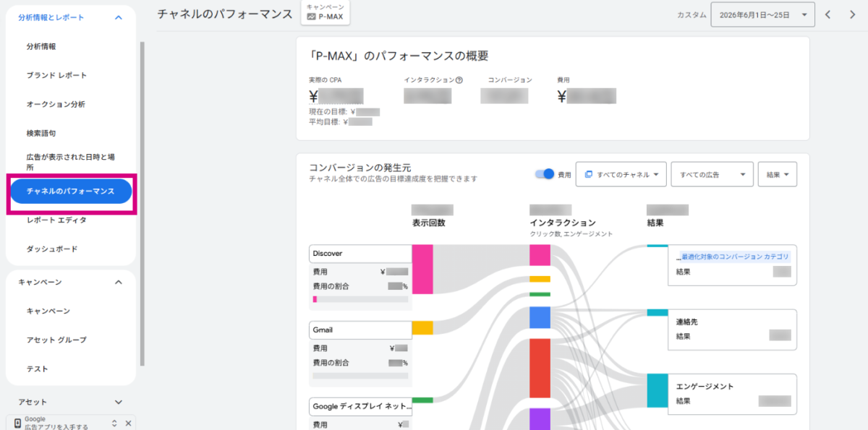The width and height of the screenshot is (868, 430).
Task: Click the pink Discover impressions bar
Action: 422,269
